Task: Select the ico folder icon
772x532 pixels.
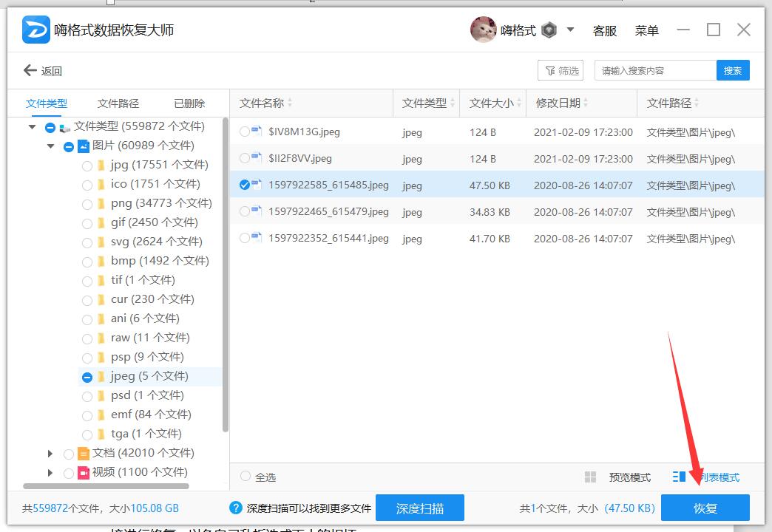Action: tap(101, 185)
